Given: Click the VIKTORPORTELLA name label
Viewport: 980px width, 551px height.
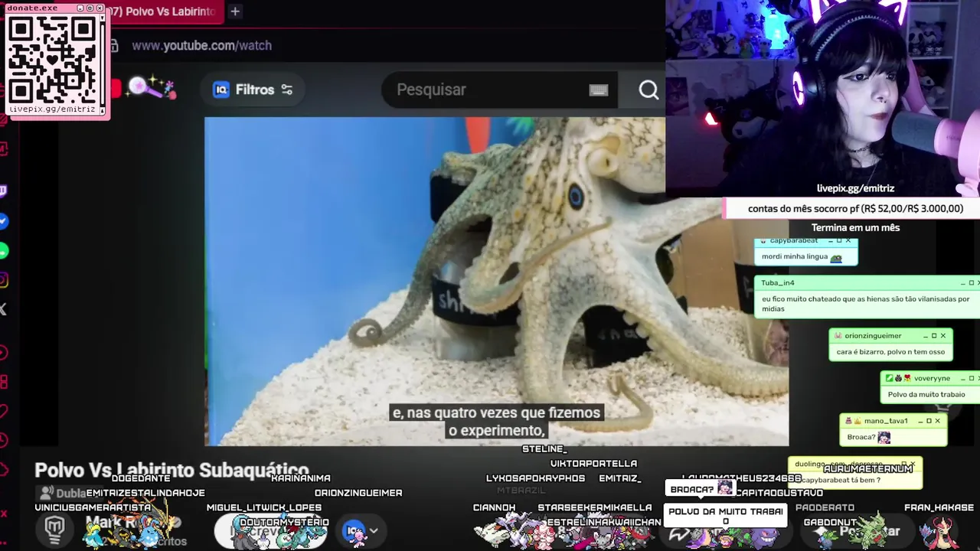Looking at the screenshot, I should pyautogui.click(x=593, y=464).
